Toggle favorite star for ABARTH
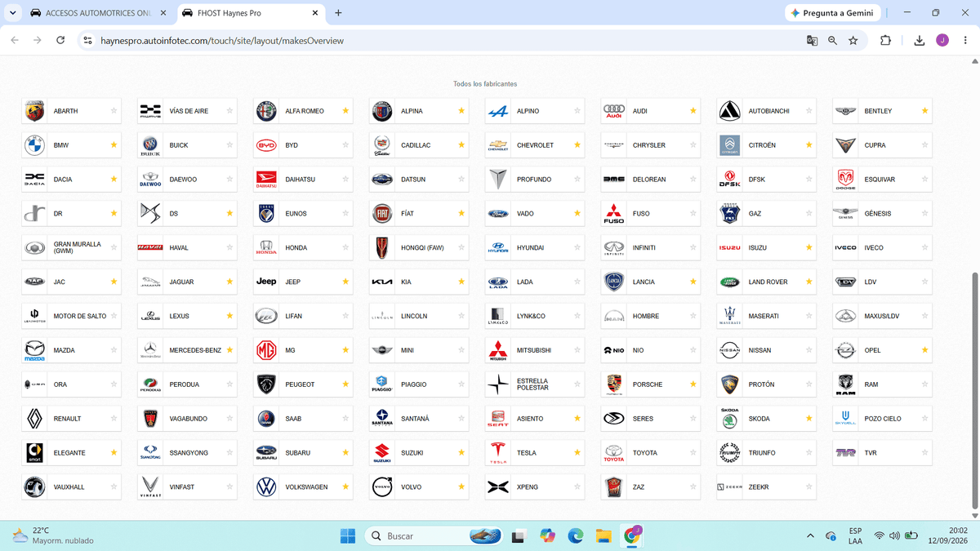The image size is (980, 551). (x=114, y=111)
